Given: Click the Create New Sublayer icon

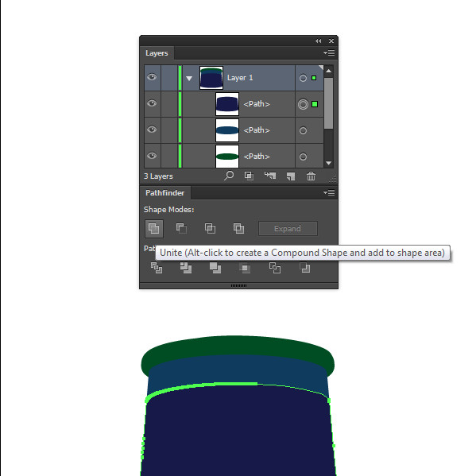Looking at the screenshot, I should point(270,176).
